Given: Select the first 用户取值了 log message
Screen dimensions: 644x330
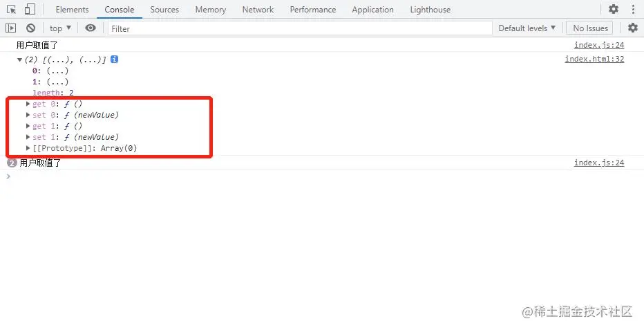Looking at the screenshot, I should (37, 45).
